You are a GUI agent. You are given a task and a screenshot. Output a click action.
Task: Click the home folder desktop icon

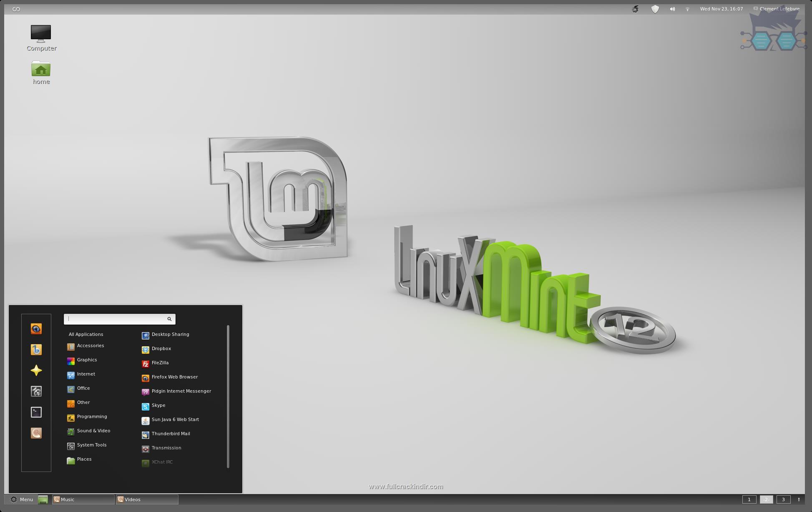point(40,69)
